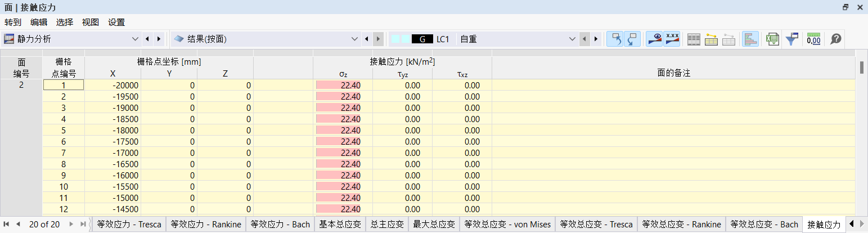Click the black G load case badge
This screenshot has height=233, width=868.
(x=422, y=39)
